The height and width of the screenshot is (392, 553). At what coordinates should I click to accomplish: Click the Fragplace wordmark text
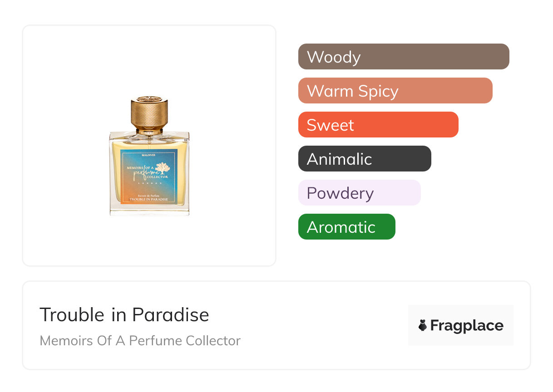pyautogui.click(x=467, y=325)
